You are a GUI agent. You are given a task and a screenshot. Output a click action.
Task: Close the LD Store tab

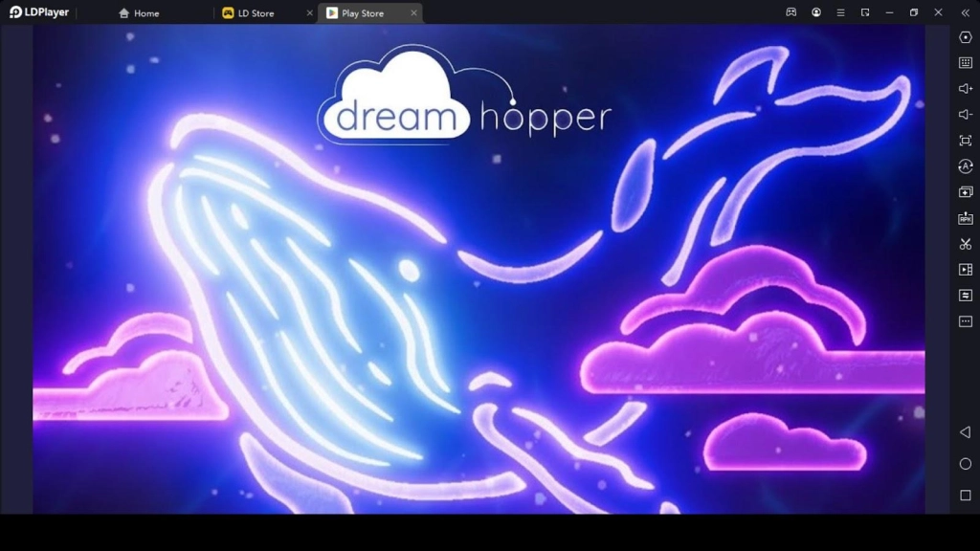click(x=309, y=13)
